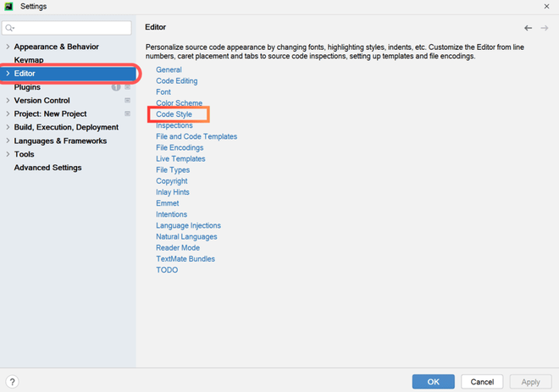559x392 pixels.
Task: Expand the Appearance & Behavior section
Action: coord(8,47)
